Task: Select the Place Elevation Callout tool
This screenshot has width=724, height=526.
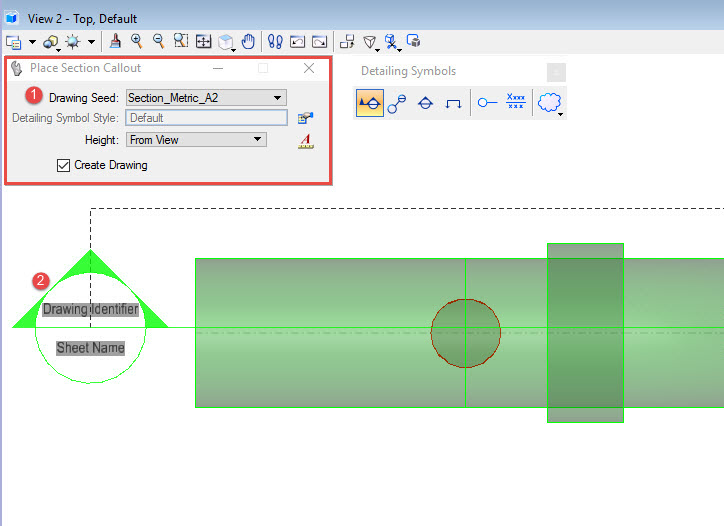Action: (425, 103)
